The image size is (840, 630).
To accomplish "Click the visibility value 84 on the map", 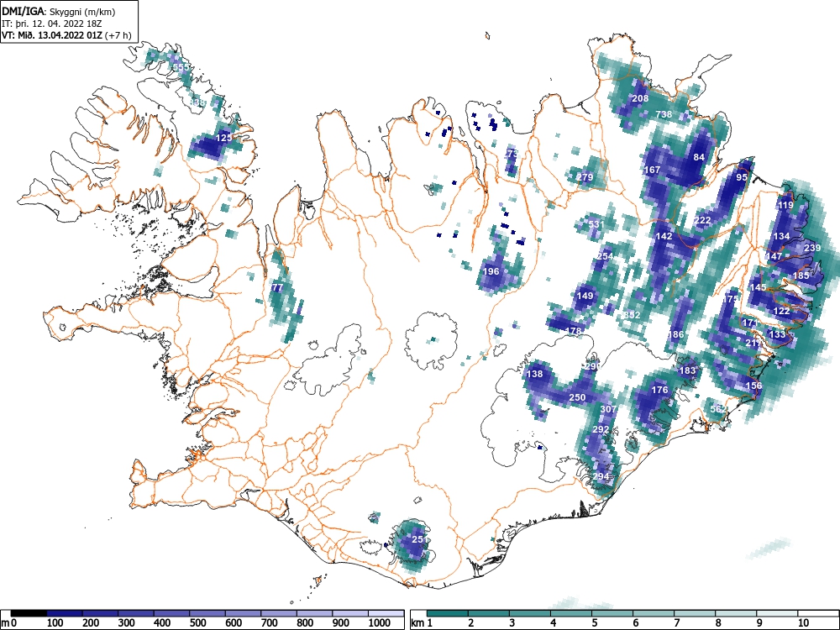I will coord(699,157).
